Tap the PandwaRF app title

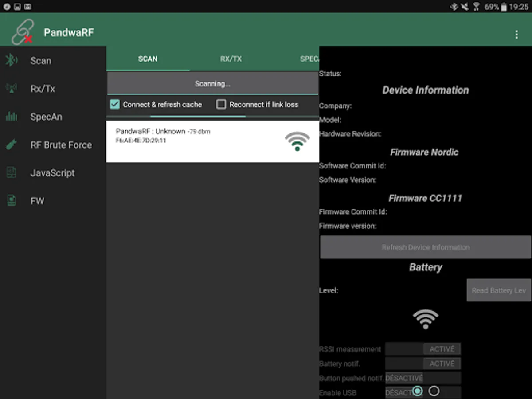69,32
